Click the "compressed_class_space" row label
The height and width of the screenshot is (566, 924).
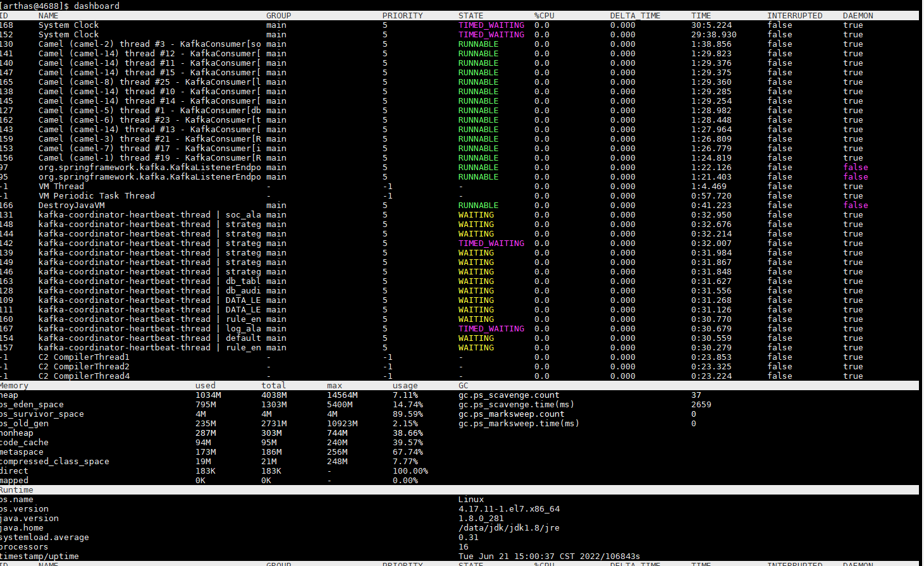54,462
